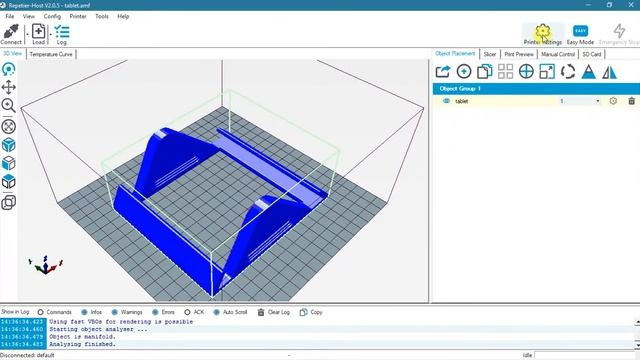Image resolution: width=640 pixels, height=360 pixels.
Task: Select the rotate view tool
Action: (x=9, y=69)
